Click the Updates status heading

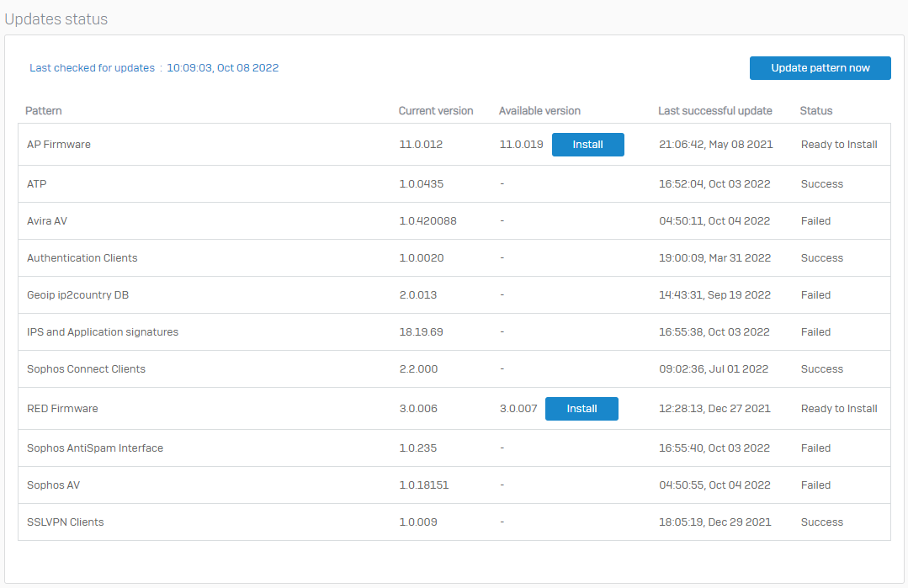[56, 19]
